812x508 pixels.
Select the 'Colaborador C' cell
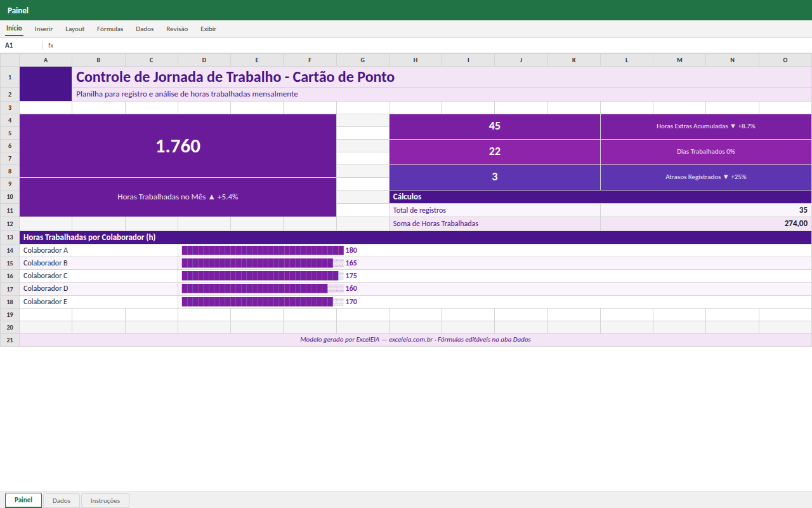tap(99, 276)
